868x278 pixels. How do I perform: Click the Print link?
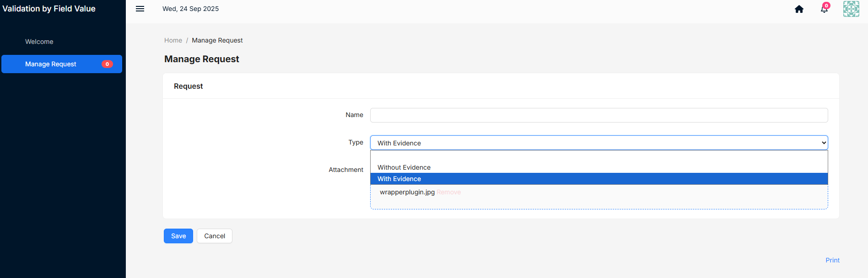tap(832, 260)
